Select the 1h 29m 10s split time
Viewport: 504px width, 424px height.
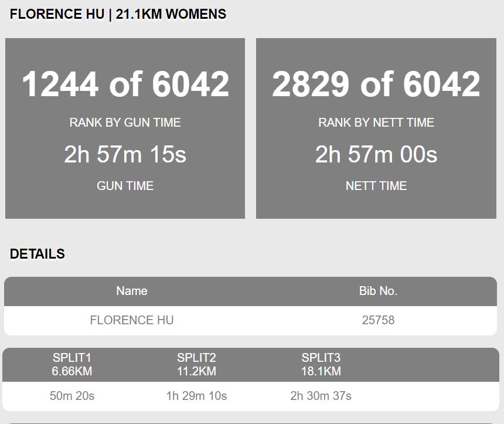tap(196, 396)
